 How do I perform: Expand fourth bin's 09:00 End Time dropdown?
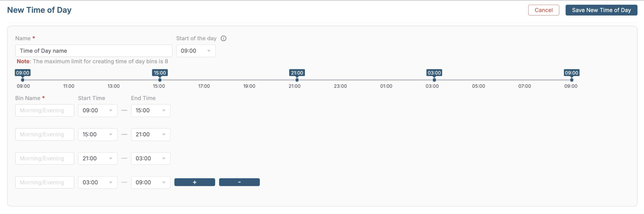point(151,183)
